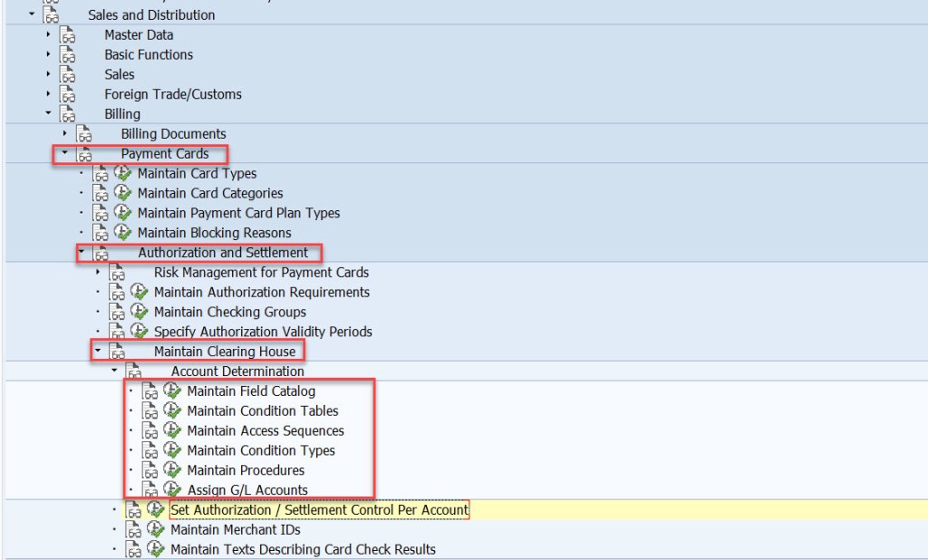Execute the Maintain Card Types activity icon
The height and width of the screenshot is (560, 928).
pyautogui.click(x=123, y=173)
